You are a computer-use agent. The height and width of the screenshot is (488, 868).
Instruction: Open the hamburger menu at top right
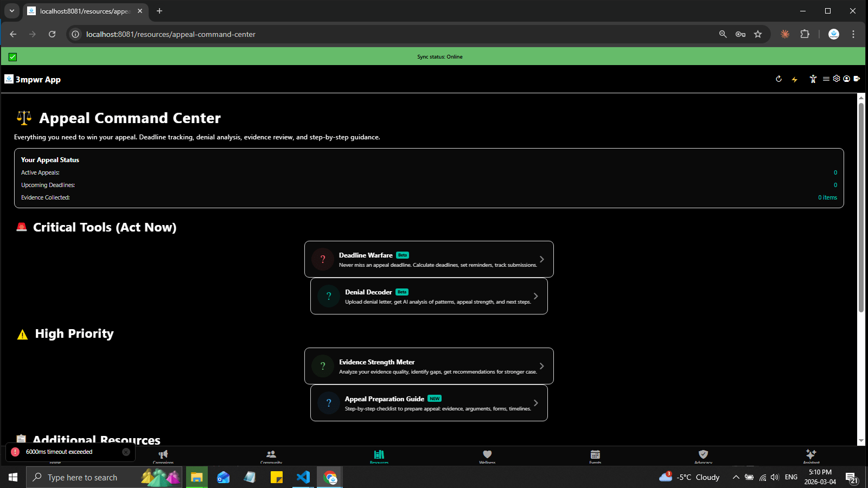(825, 79)
